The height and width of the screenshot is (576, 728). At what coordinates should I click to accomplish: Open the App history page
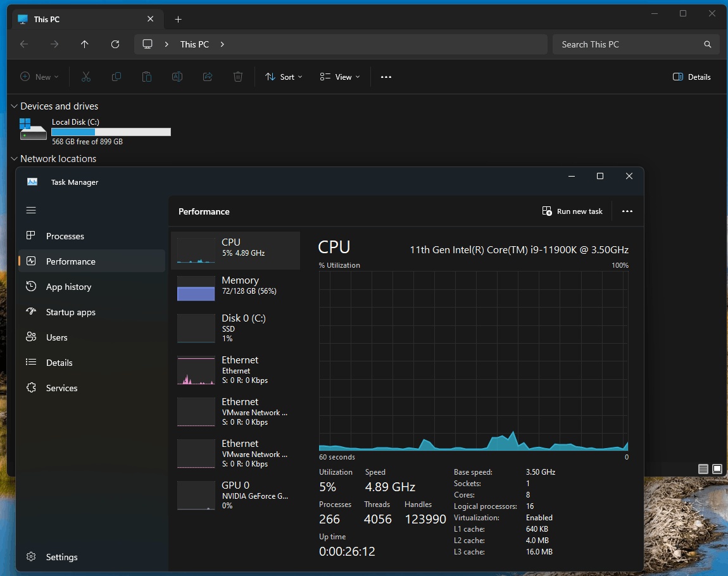pos(68,287)
